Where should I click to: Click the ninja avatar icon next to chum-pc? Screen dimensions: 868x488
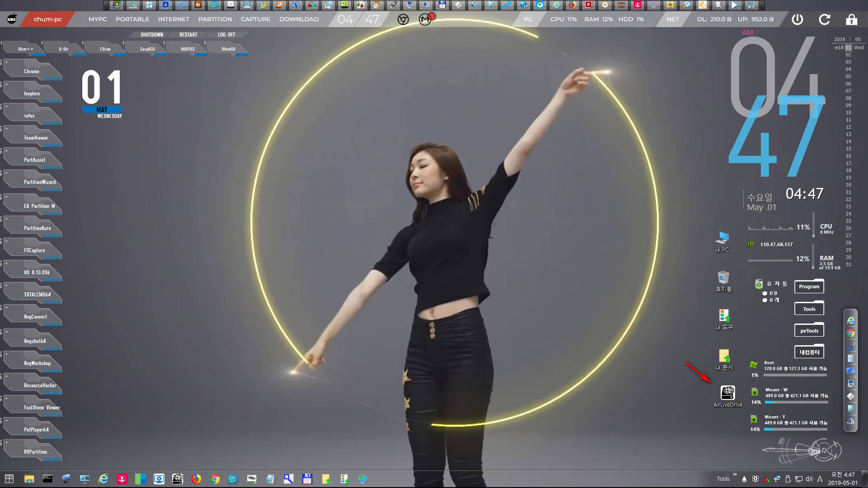(12, 19)
